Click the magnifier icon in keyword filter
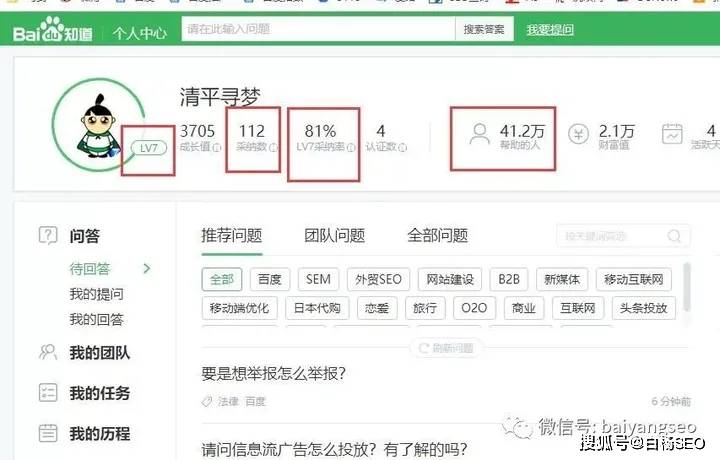720x460 pixels. [x=674, y=236]
